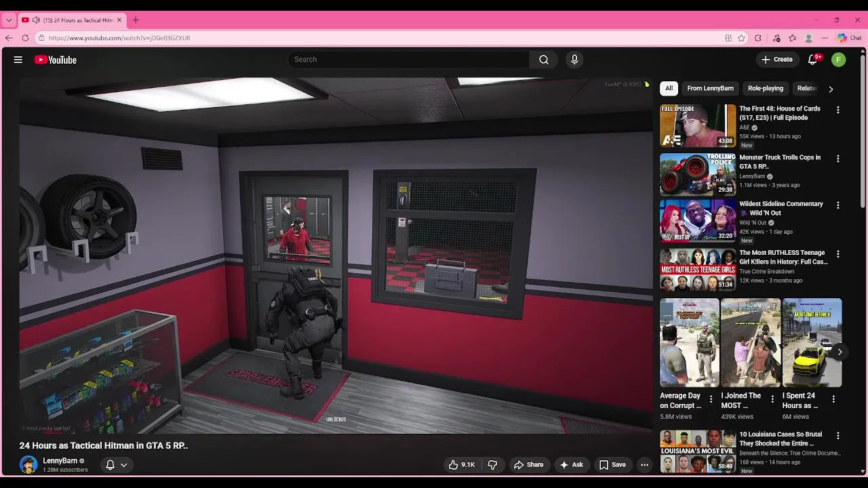
Task: Open 10 Louisiana Cases So Brutal thumbnail
Action: (698, 451)
